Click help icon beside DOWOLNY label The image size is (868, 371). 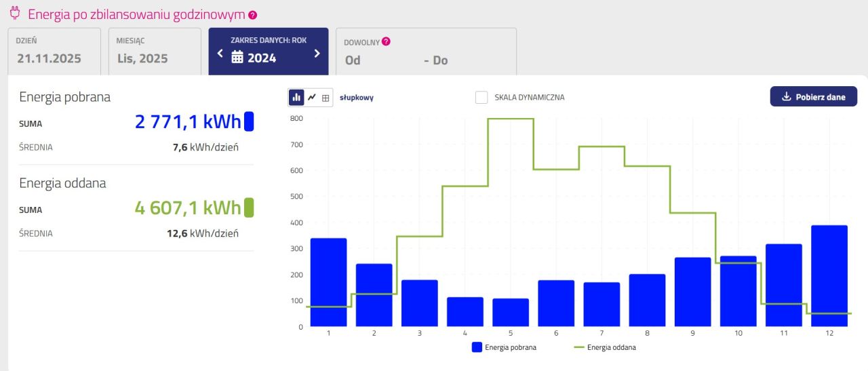(386, 41)
